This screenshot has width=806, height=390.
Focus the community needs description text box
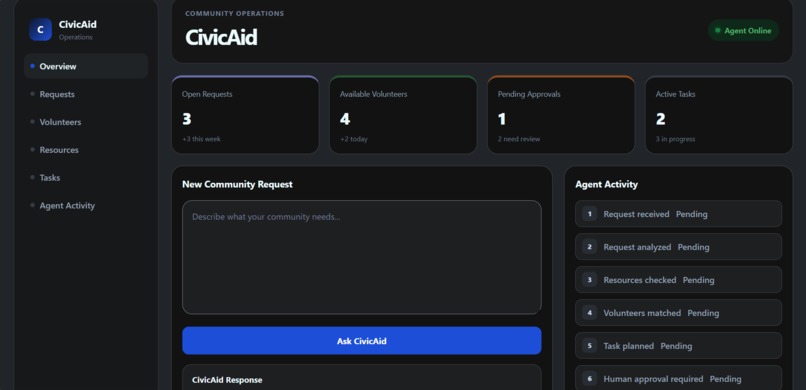point(361,257)
